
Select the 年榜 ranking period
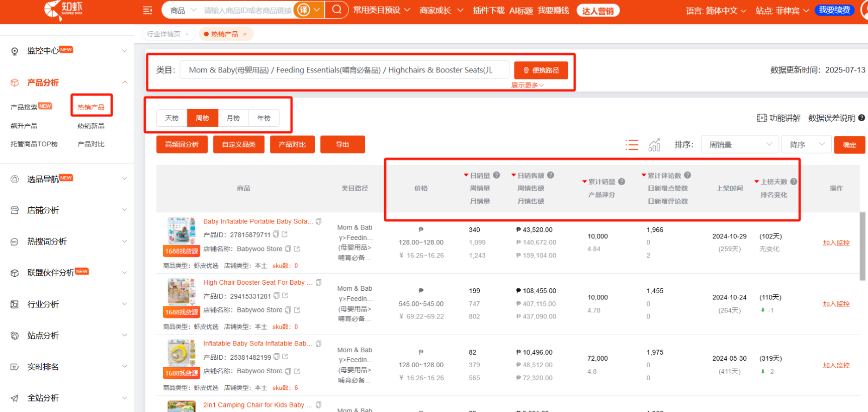264,118
